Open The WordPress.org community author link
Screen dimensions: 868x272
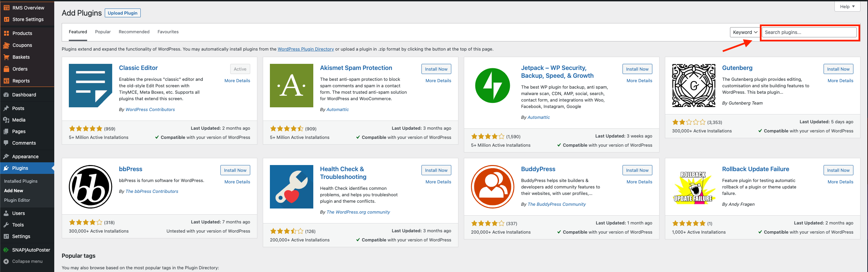(x=358, y=212)
